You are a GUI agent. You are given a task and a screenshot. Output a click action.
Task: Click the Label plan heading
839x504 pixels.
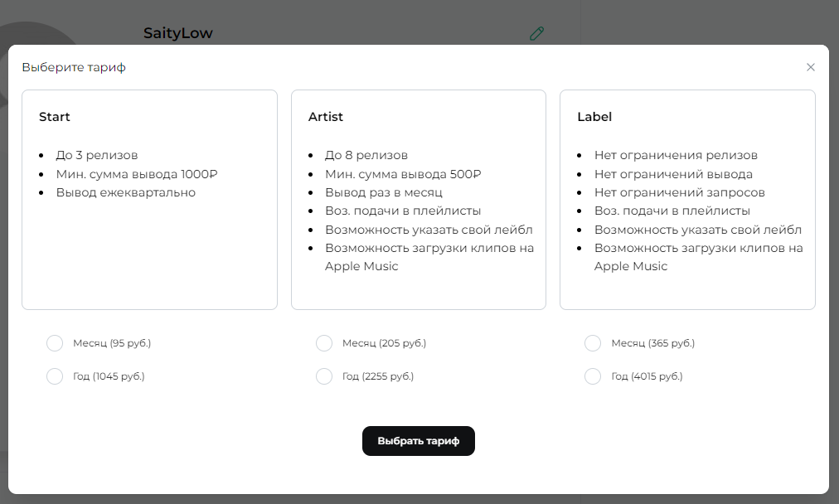[x=594, y=117]
